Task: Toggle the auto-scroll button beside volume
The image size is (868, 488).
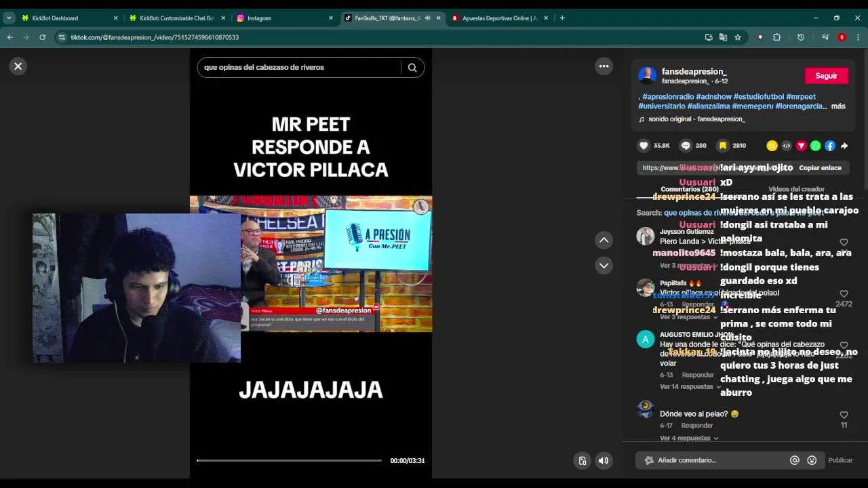Action: (x=582, y=460)
